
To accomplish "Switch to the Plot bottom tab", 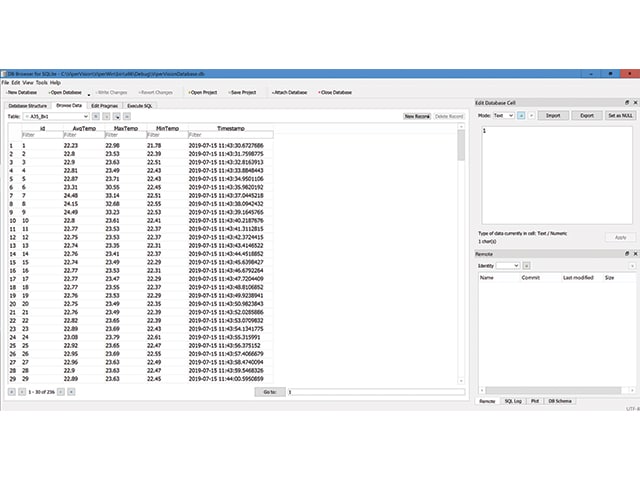I will [535, 401].
